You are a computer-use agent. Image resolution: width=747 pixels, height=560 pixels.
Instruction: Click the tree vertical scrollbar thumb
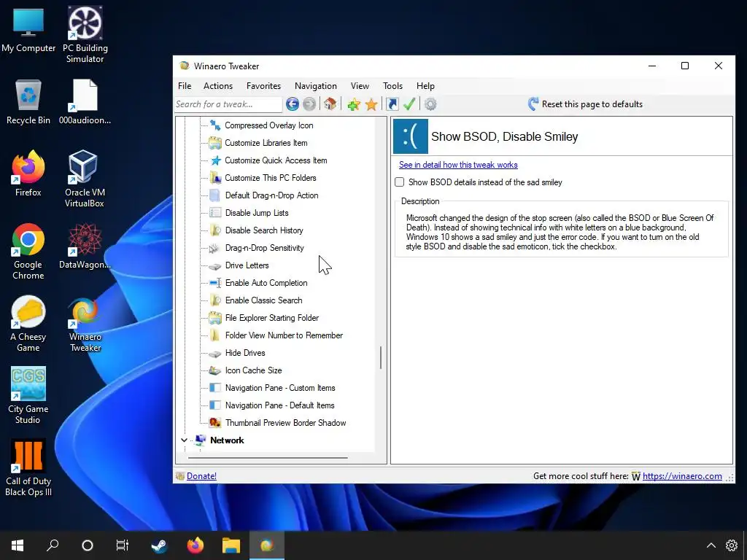381,357
